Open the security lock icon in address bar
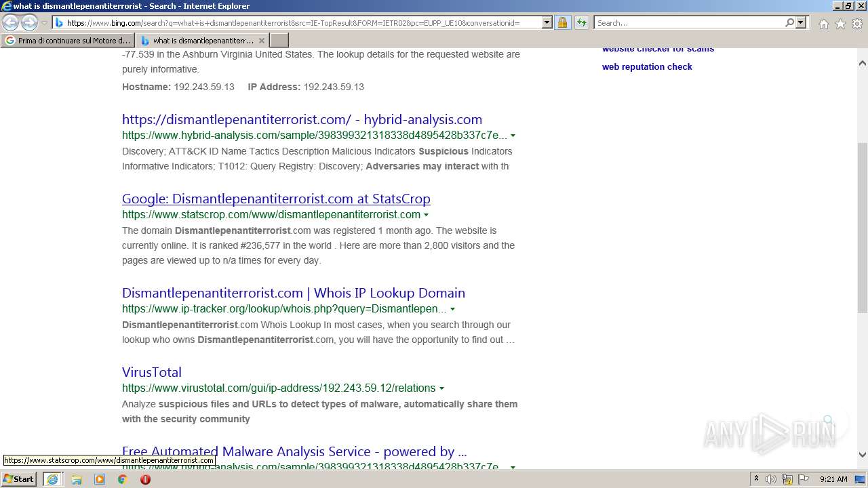868x488 pixels. [x=562, y=22]
